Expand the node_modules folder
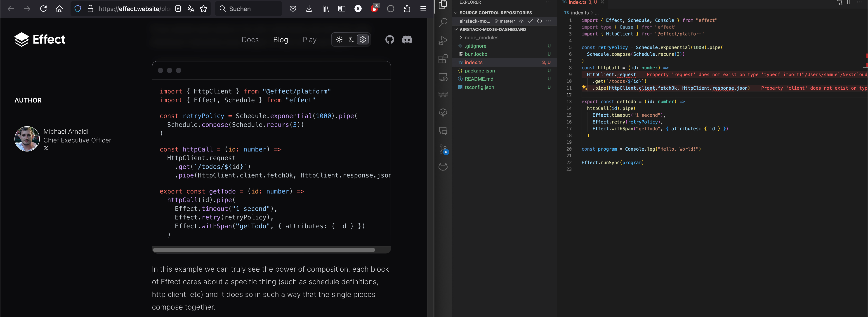Image resolution: width=868 pixels, height=317 pixels. click(461, 37)
